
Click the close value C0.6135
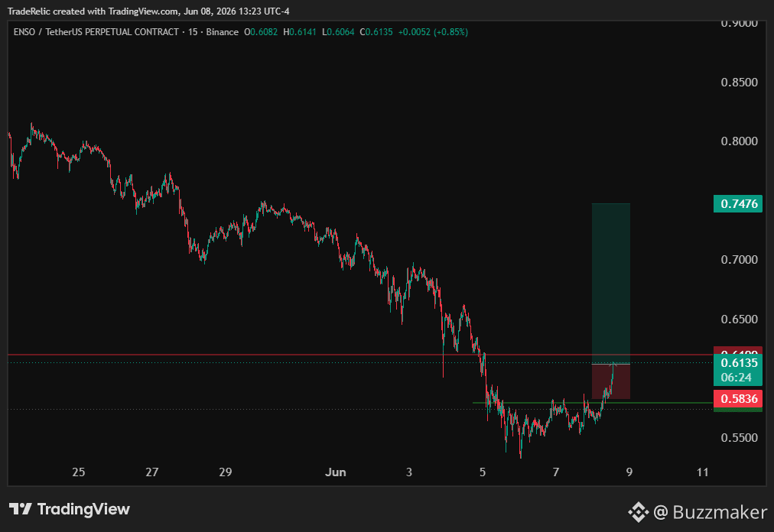pos(376,32)
